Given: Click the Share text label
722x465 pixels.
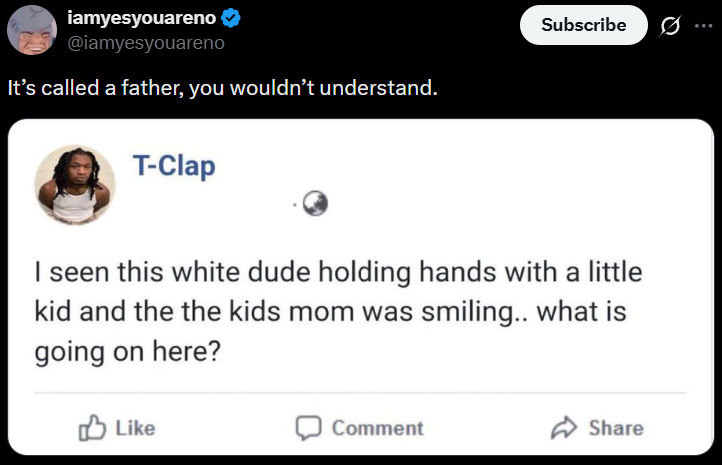Looking at the screenshot, I should (615, 428).
